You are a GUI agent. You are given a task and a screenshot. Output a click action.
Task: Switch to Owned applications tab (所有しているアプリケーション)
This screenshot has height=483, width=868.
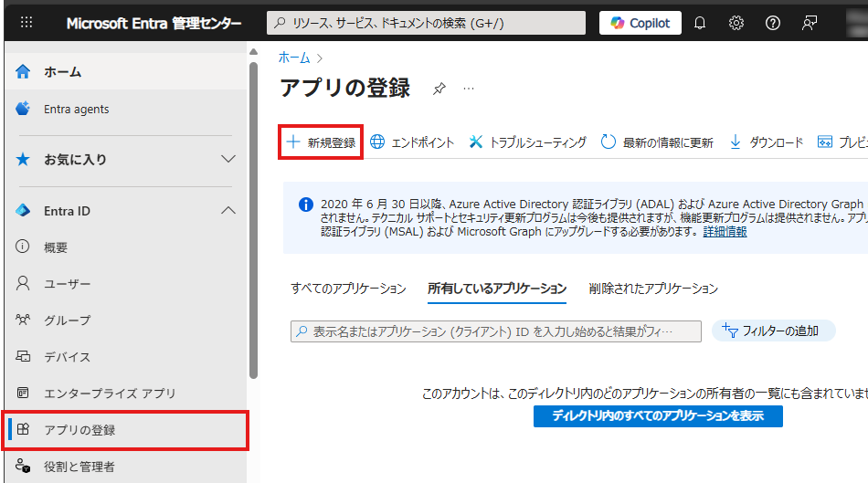(x=497, y=289)
